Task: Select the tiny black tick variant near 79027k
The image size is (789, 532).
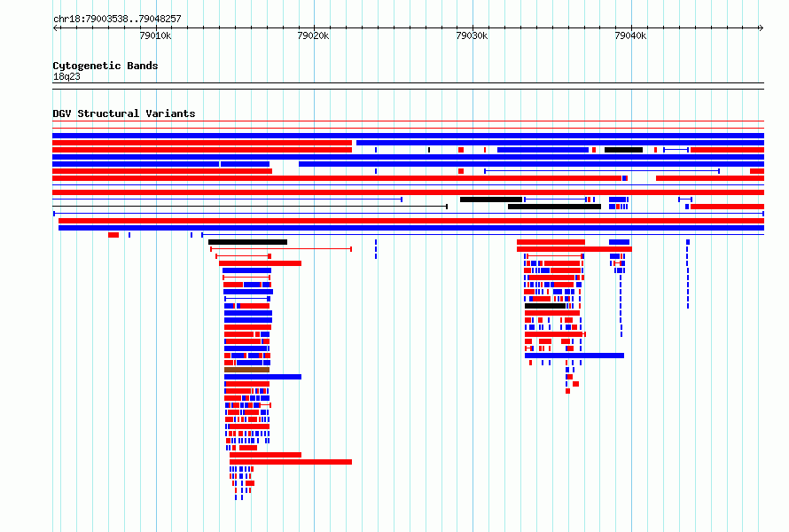Action: click(429, 150)
